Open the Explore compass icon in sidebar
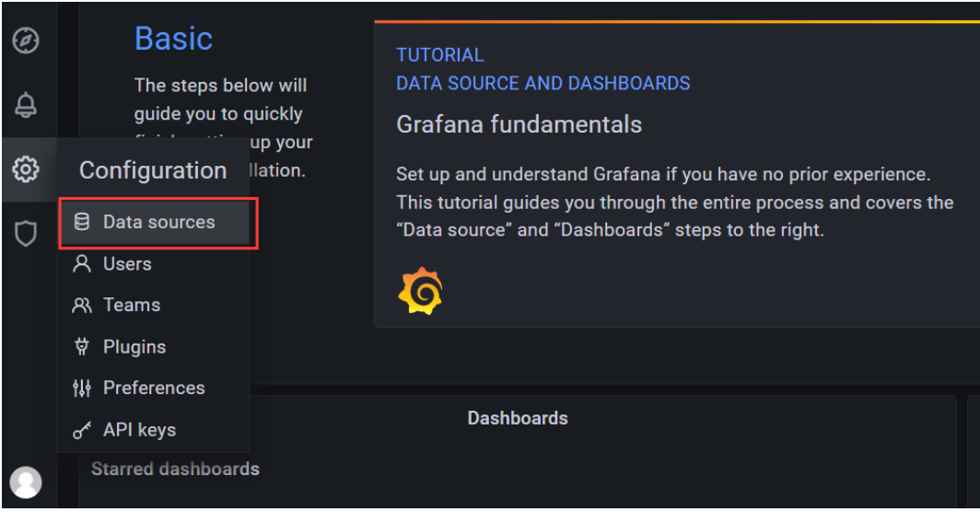The height and width of the screenshot is (512, 980). tap(26, 40)
